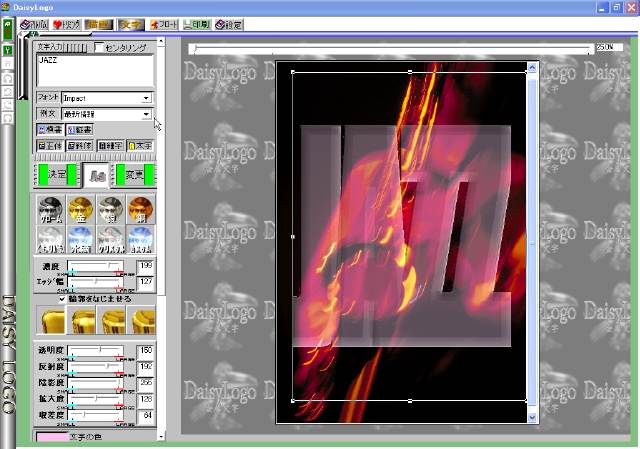Select 横書 horizontal writing mode

50,129
